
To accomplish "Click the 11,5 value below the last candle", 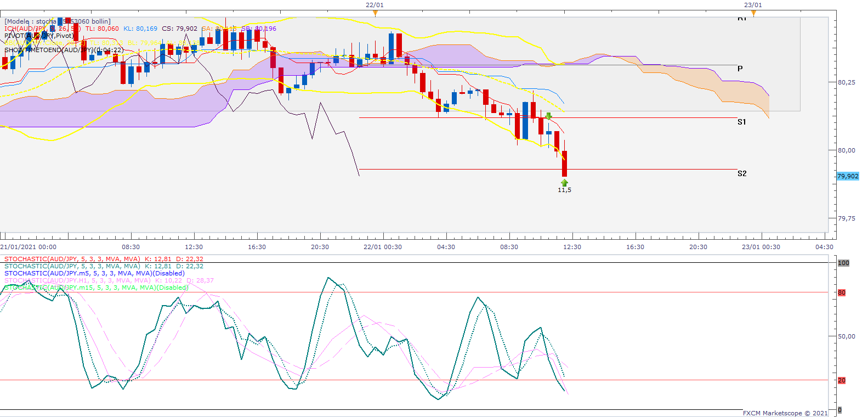I will click(565, 190).
